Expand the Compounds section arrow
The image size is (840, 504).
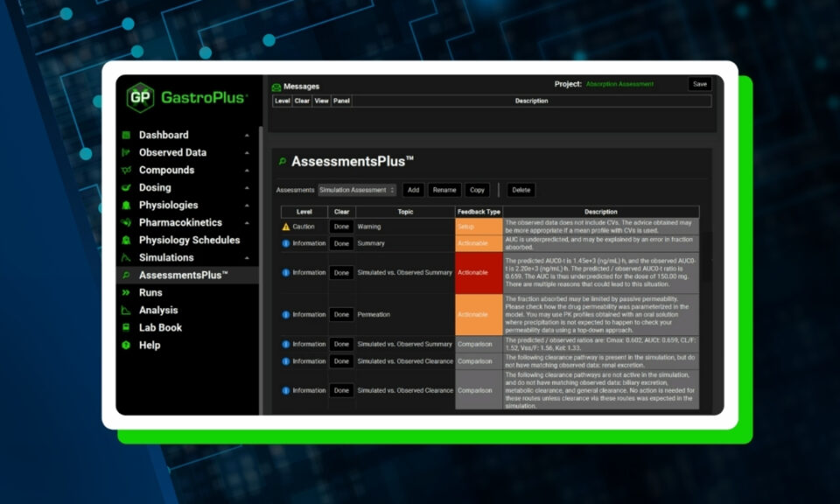(x=247, y=171)
